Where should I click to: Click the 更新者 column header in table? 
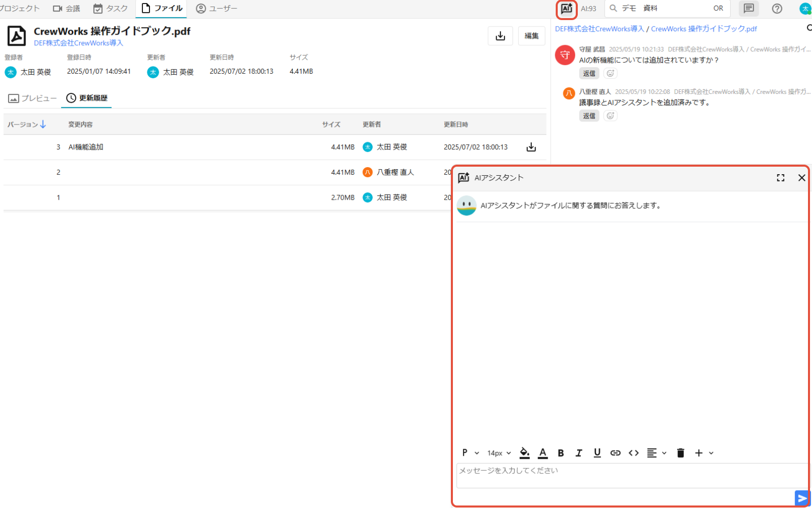tap(372, 124)
